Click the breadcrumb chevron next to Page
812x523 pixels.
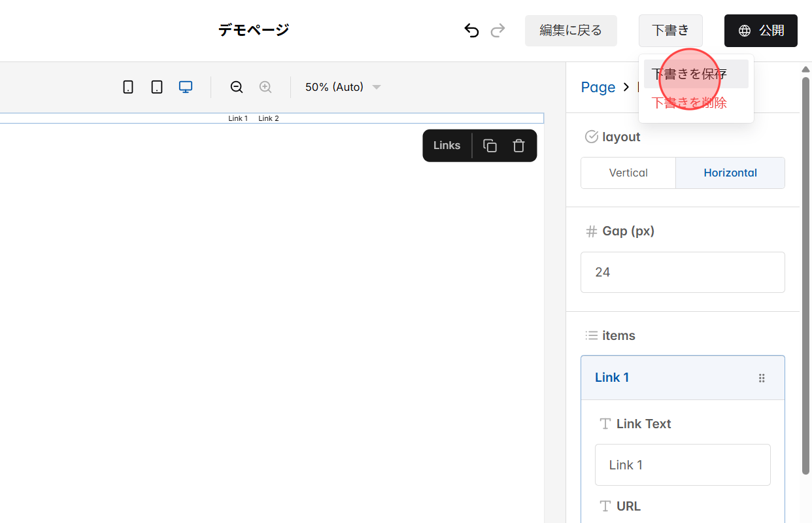coord(626,87)
